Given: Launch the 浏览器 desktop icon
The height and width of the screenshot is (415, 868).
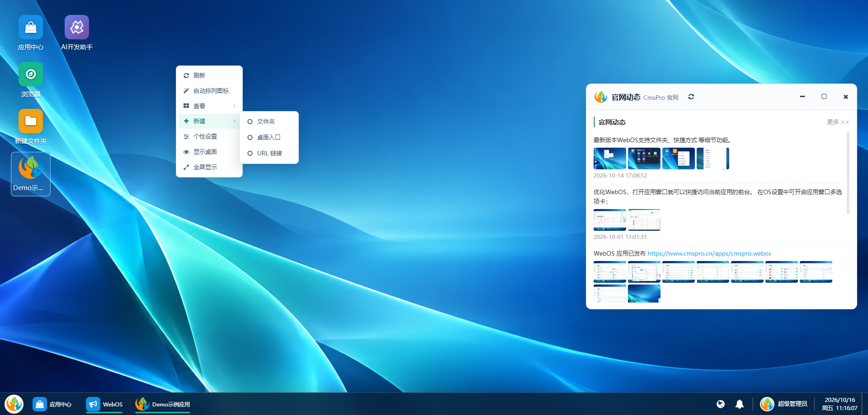Looking at the screenshot, I should click(31, 79).
